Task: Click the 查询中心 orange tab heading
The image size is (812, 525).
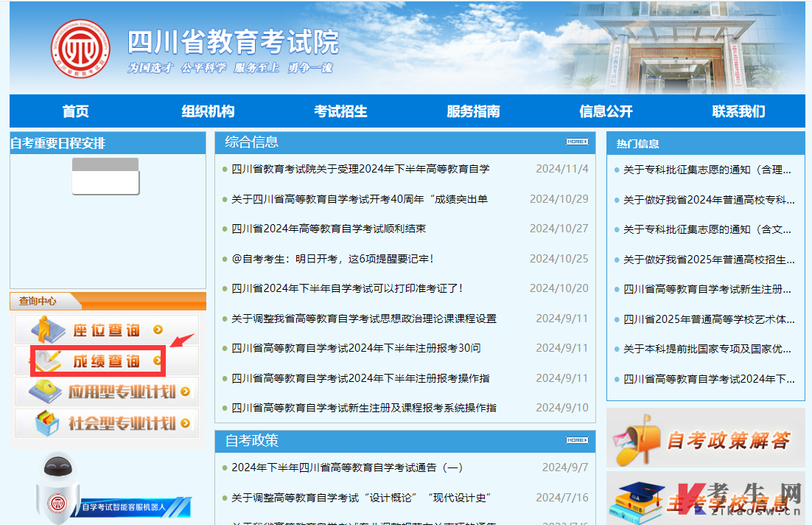Action: tap(38, 301)
